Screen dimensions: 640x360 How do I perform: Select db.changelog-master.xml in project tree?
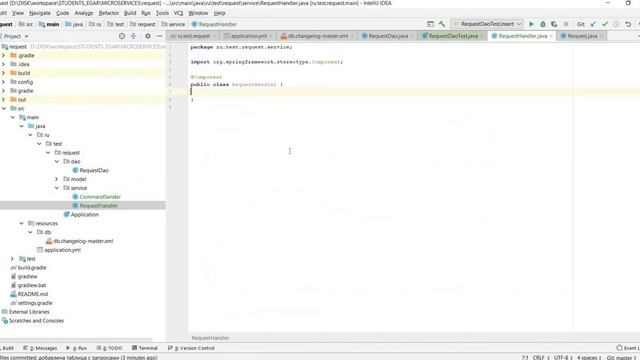pos(83,241)
